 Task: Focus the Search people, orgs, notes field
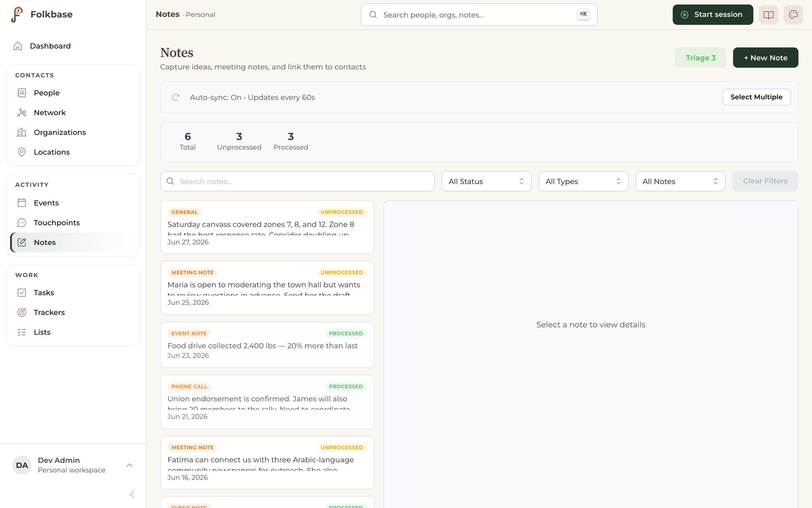point(479,15)
